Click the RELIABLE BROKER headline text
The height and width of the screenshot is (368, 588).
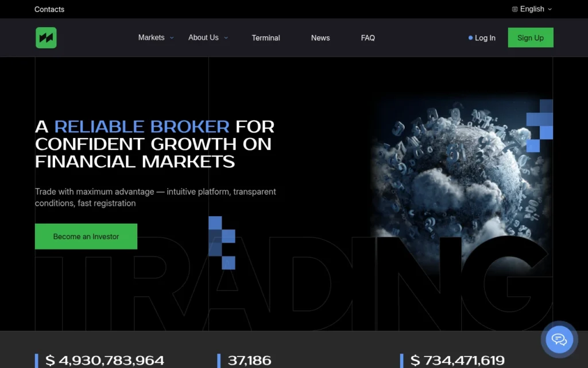142,126
